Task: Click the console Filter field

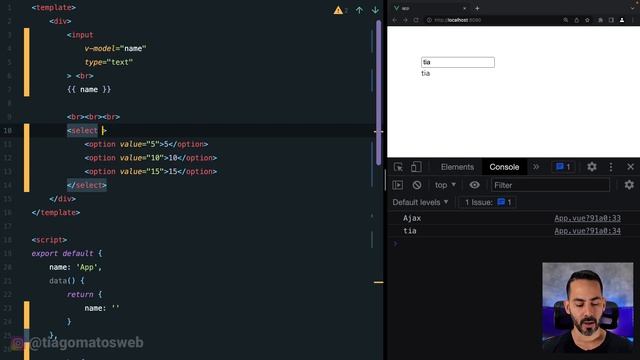Action: 550,185
